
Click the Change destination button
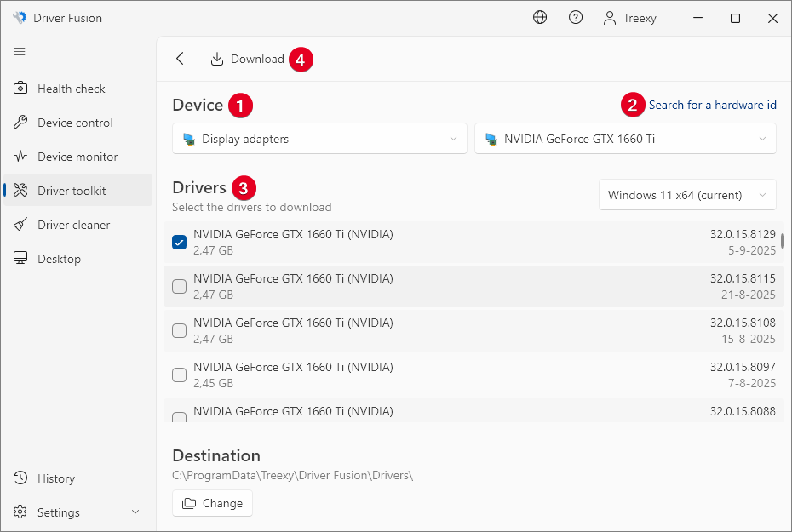(212, 503)
